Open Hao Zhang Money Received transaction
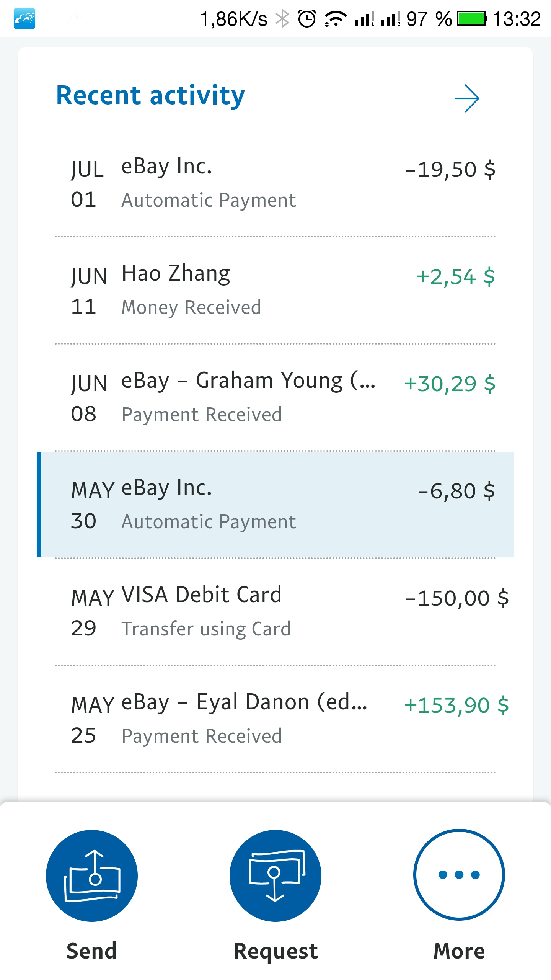551x980 pixels. point(275,290)
